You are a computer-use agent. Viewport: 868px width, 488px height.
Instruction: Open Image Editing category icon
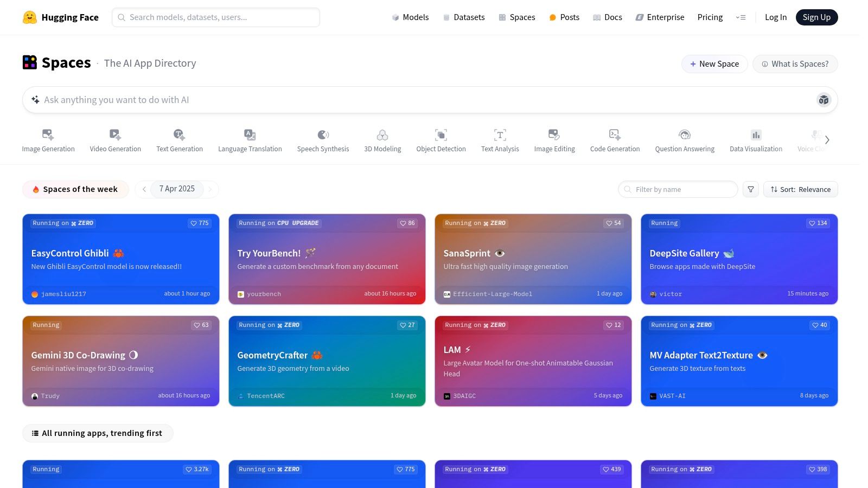tap(554, 134)
